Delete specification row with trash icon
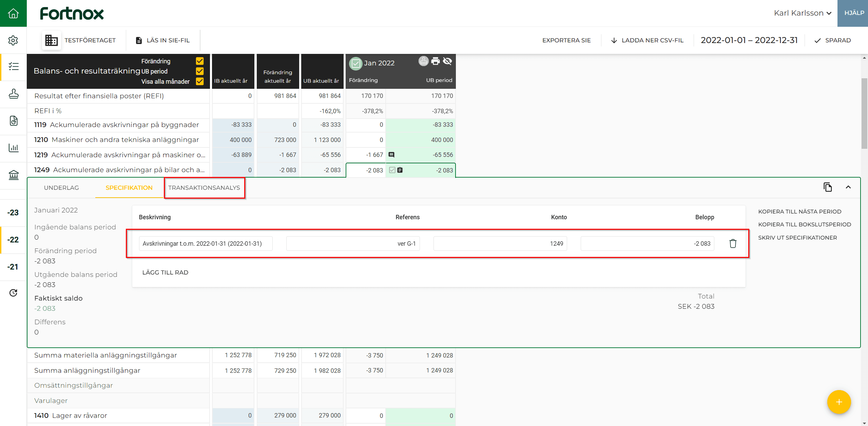 (x=733, y=243)
